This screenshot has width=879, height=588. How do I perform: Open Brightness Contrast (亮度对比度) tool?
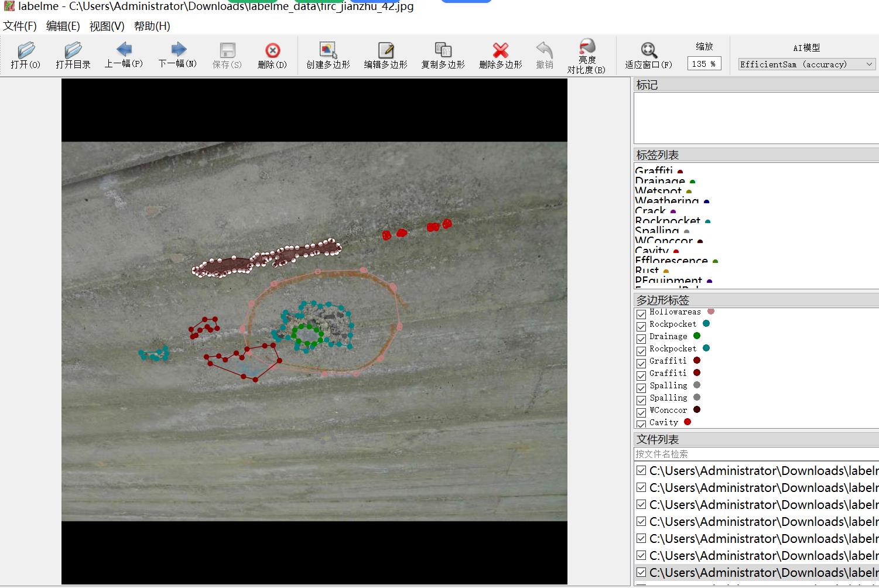pos(586,56)
